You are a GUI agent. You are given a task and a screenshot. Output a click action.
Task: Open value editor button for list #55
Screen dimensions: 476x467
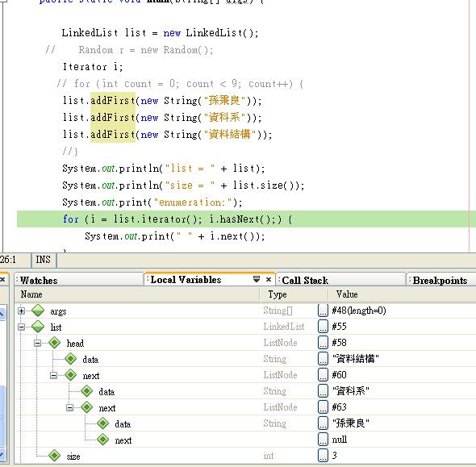(x=323, y=327)
